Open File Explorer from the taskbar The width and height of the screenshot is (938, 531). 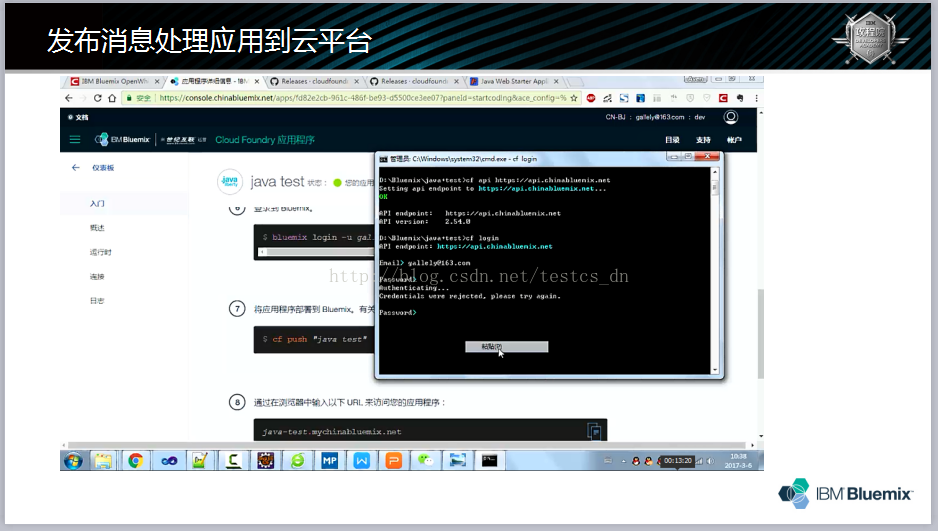point(103,460)
